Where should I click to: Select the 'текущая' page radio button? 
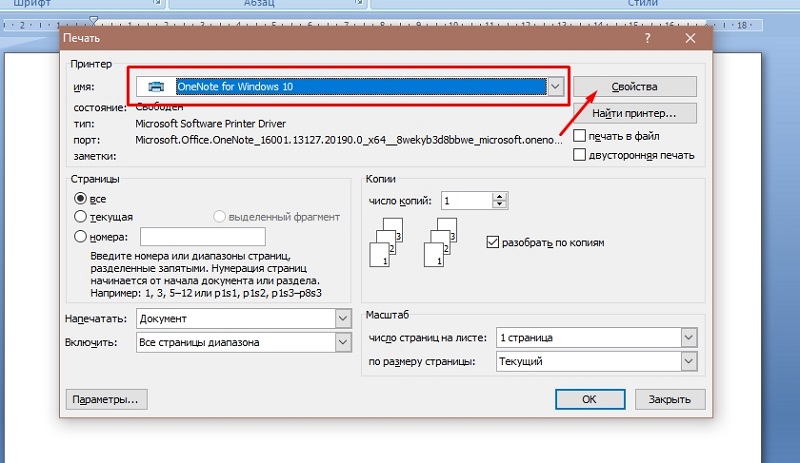click(x=81, y=217)
